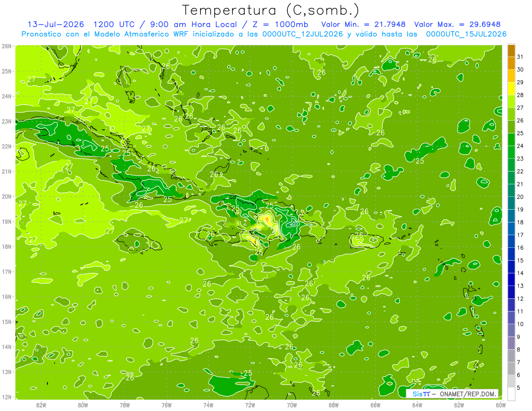This screenshot has width=532, height=411.
Task: Click the "78W" longitude axis label
Action: [x=125, y=405]
